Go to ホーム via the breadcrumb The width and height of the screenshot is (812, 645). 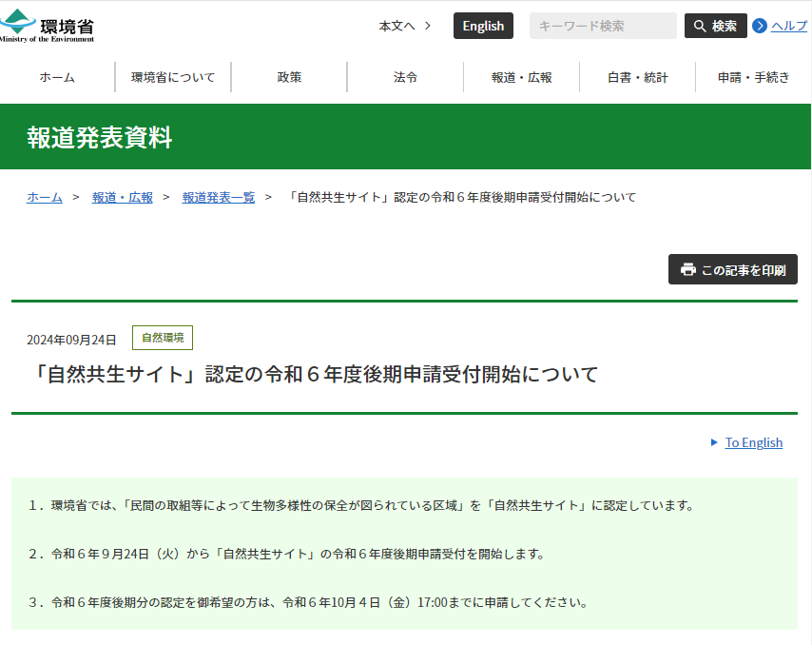point(43,197)
